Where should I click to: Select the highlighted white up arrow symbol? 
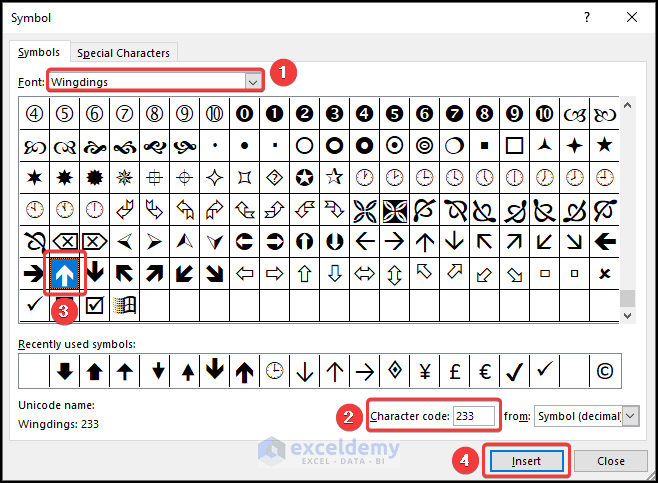pyautogui.click(x=65, y=274)
